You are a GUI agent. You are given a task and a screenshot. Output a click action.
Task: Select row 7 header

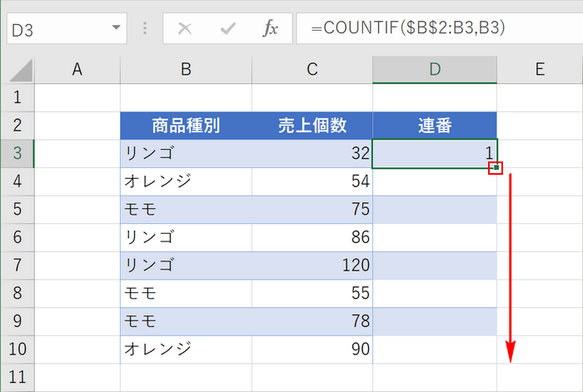[17, 265]
